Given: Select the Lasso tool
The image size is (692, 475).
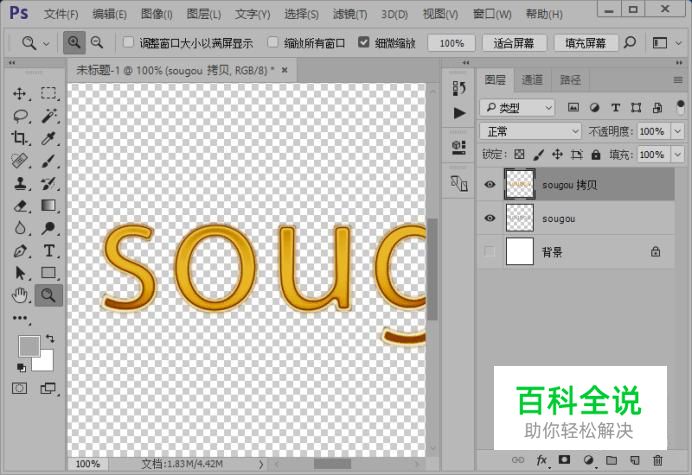Looking at the screenshot, I should 20,116.
